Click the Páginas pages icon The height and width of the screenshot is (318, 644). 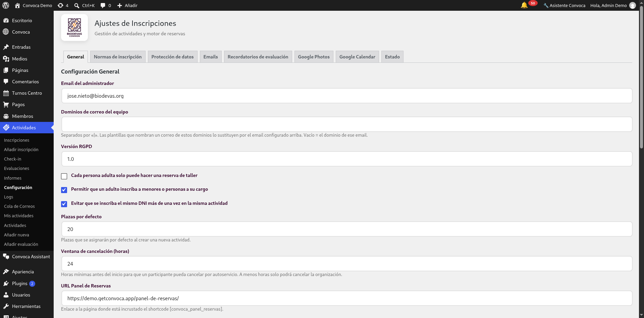[6, 70]
